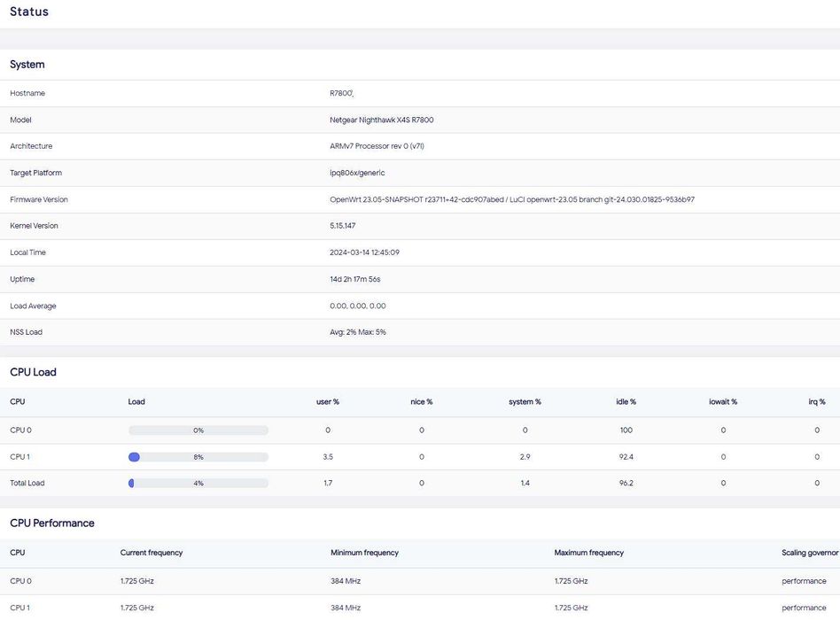Click the CPU 1 load progress bar

(198, 457)
